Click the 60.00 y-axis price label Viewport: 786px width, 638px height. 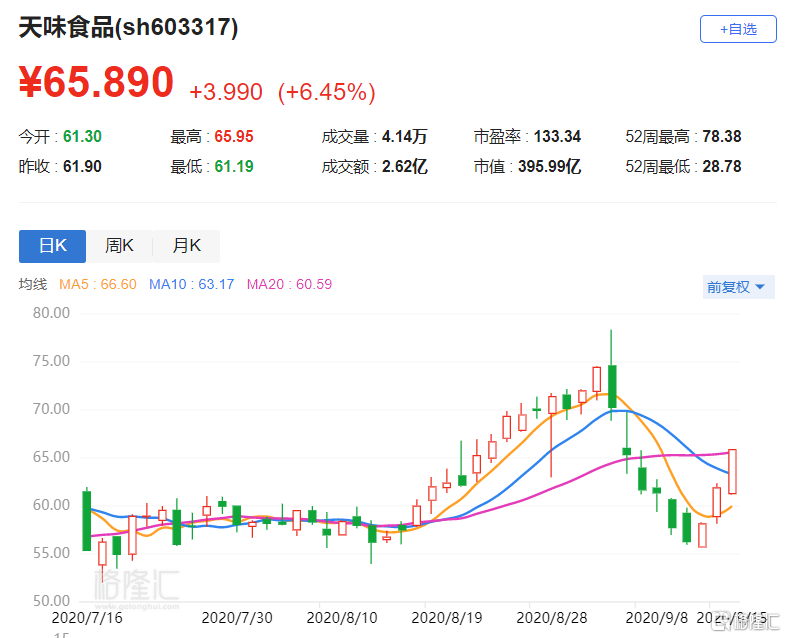pyautogui.click(x=51, y=505)
